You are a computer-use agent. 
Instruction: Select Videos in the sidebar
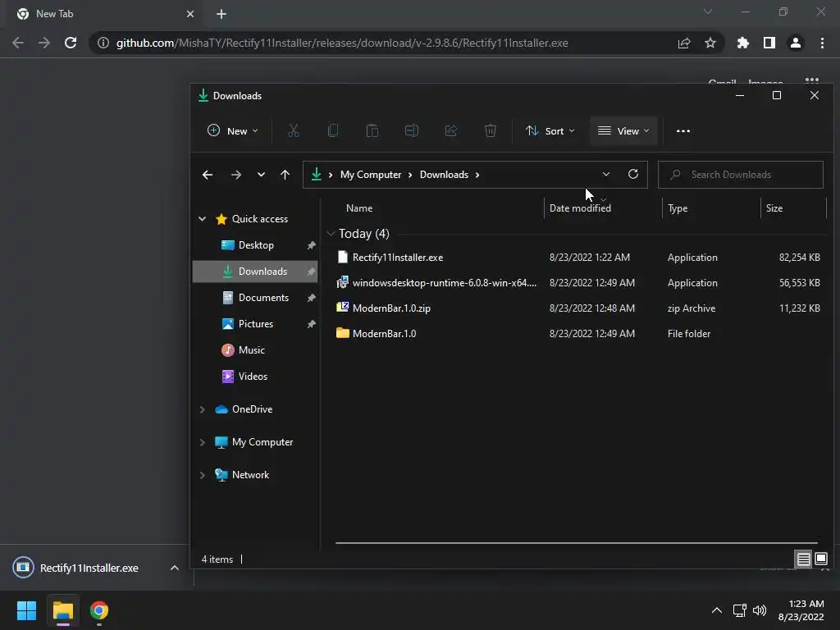pos(256,377)
